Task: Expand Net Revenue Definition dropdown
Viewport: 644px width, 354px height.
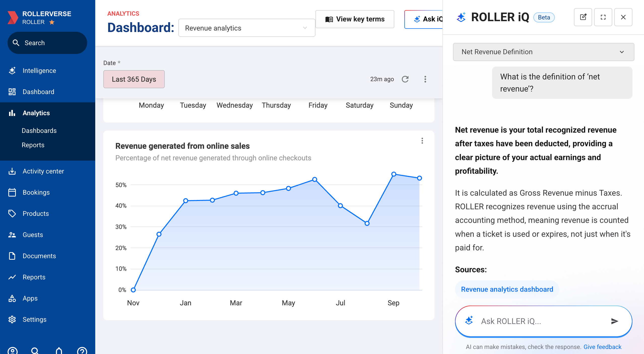Action: point(543,52)
